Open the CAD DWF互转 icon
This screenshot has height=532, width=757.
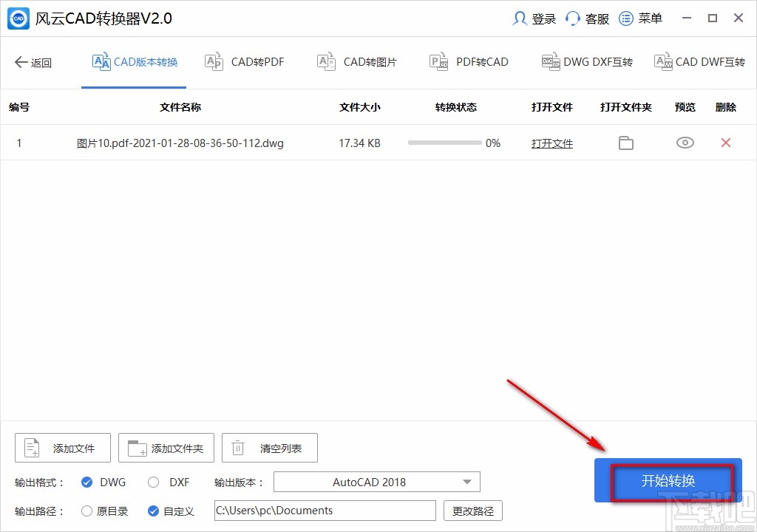click(663, 62)
